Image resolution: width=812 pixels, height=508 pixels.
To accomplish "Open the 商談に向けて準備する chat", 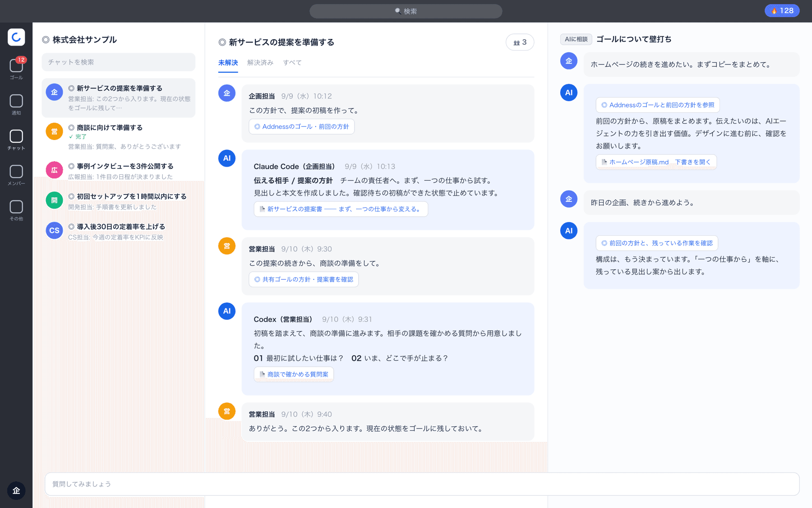I will click(x=119, y=136).
